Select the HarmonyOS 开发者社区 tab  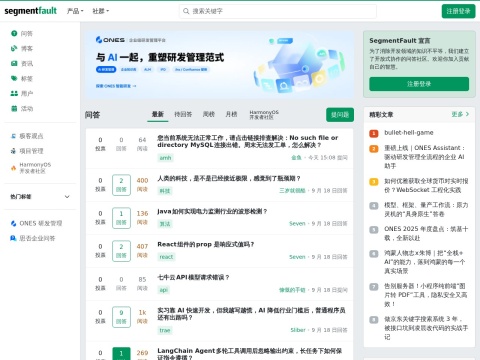tap(264, 114)
